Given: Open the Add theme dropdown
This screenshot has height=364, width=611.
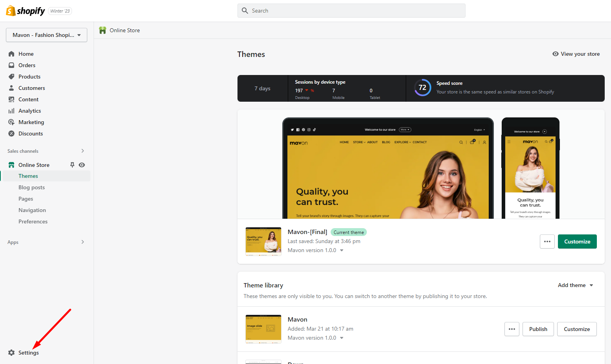Looking at the screenshot, I should (575, 285).
